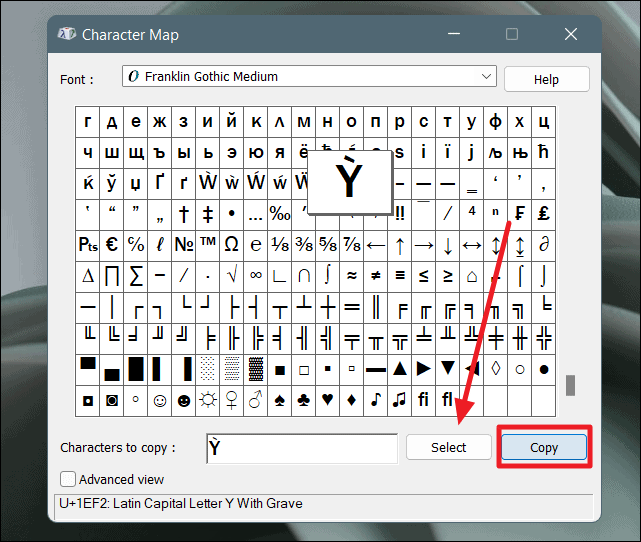Click the Characters to copy text field
The image size is (641, 542).
pos(302,448)
